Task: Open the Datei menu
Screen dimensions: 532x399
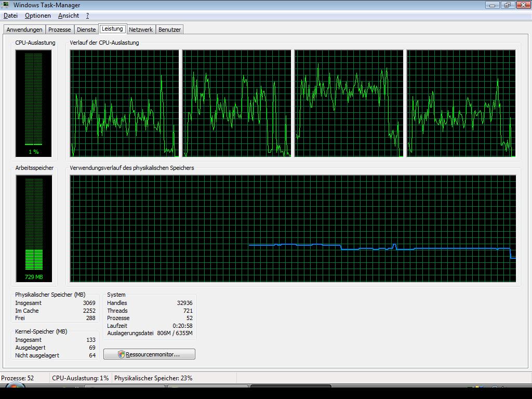Action: [10, 16]
